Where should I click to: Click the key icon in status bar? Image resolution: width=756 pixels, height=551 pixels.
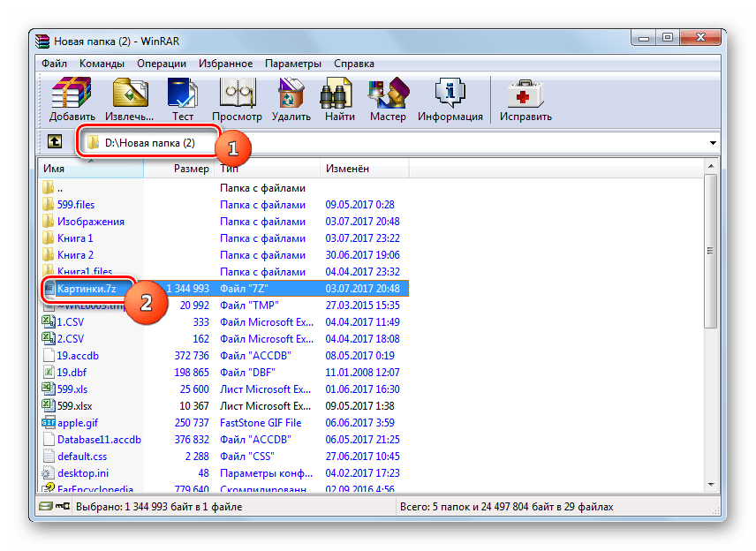pos(63,506)
